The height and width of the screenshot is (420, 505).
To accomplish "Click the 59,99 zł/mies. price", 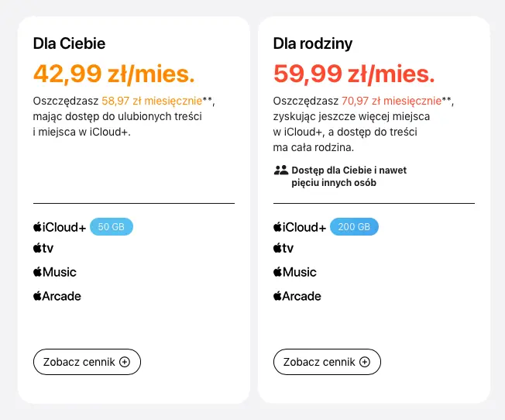I will click(x=354, y=74).
